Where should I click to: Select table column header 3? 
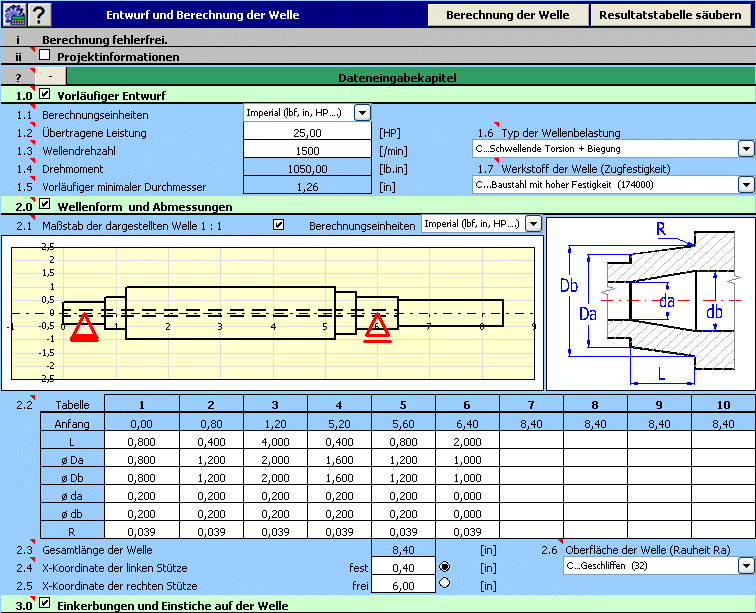[275, 405]
